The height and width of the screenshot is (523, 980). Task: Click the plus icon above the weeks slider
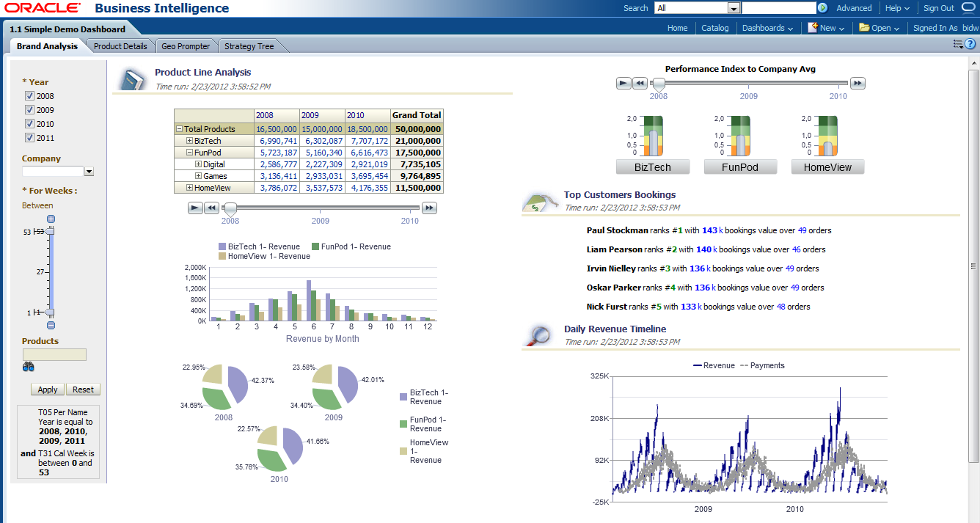[x=51, y=219]
